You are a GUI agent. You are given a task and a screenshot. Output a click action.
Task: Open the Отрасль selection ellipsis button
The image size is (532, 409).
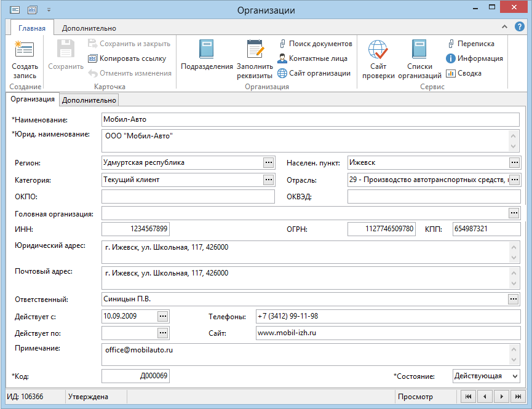515,180
